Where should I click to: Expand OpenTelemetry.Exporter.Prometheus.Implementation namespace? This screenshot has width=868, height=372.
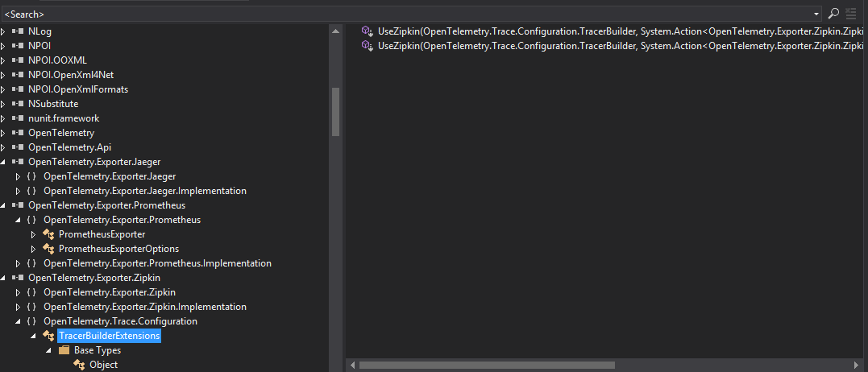[x=19, y=263]
